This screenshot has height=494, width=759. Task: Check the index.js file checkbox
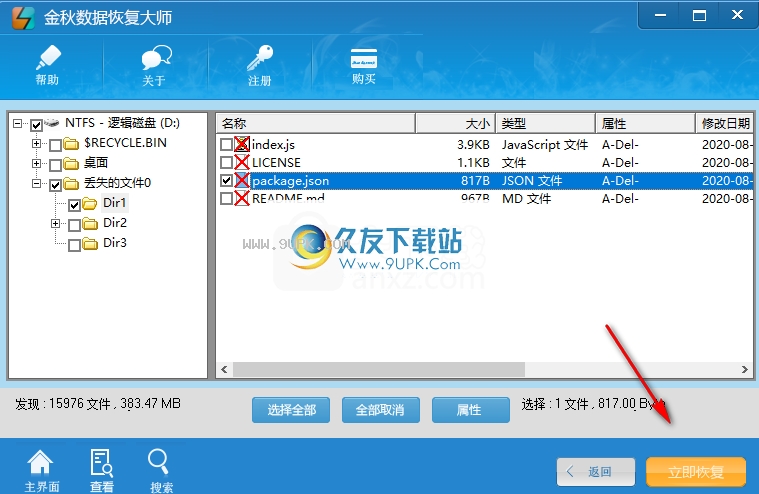226,144
